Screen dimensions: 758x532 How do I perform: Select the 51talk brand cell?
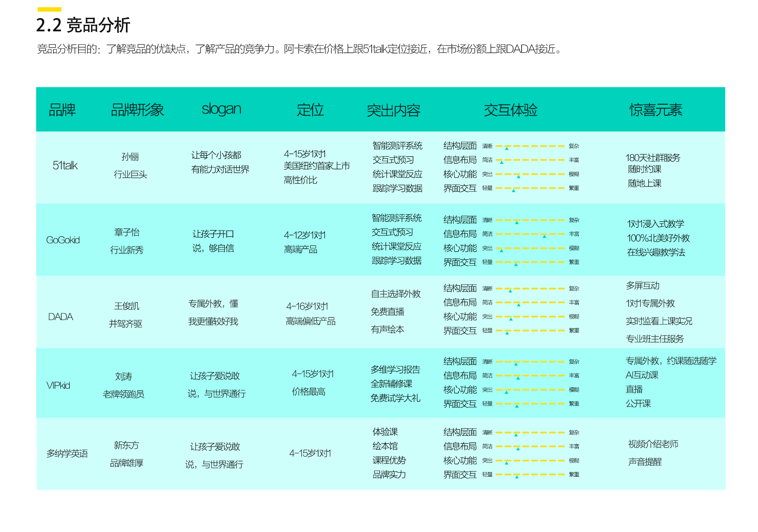[65, 165]
